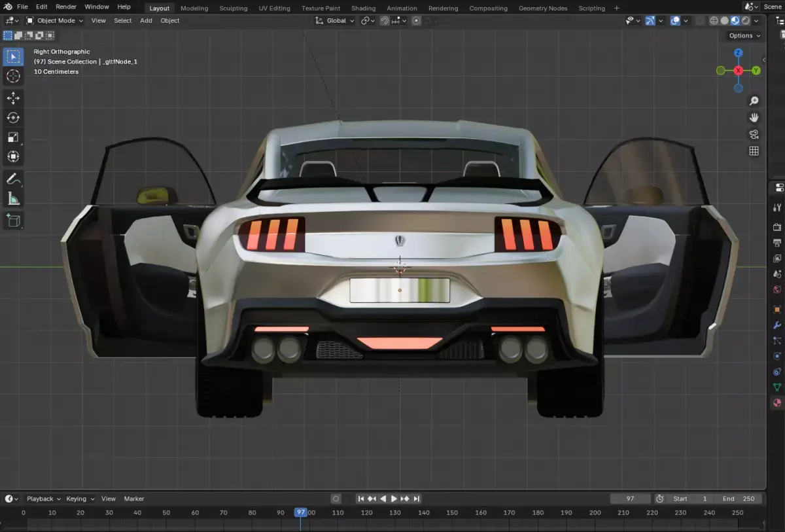Click current frame field showing 97
785x532 pixels.
pyautogui.click(x=630, y=499)
